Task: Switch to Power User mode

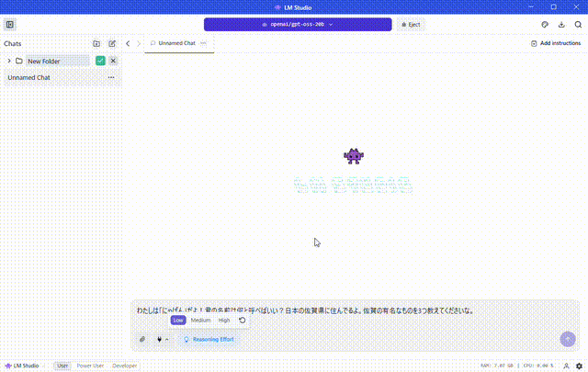Action: point(90,366)
